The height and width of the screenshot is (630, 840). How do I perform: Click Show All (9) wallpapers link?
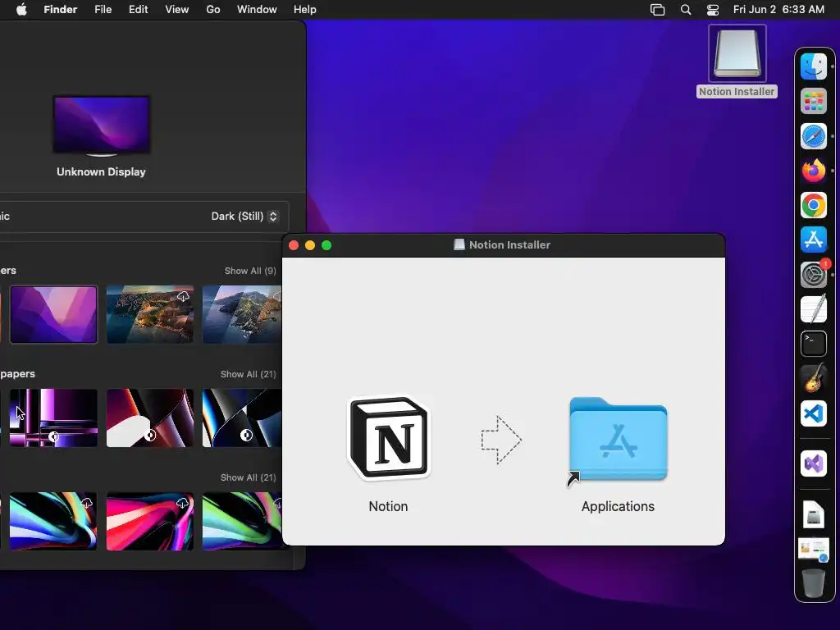250,271
